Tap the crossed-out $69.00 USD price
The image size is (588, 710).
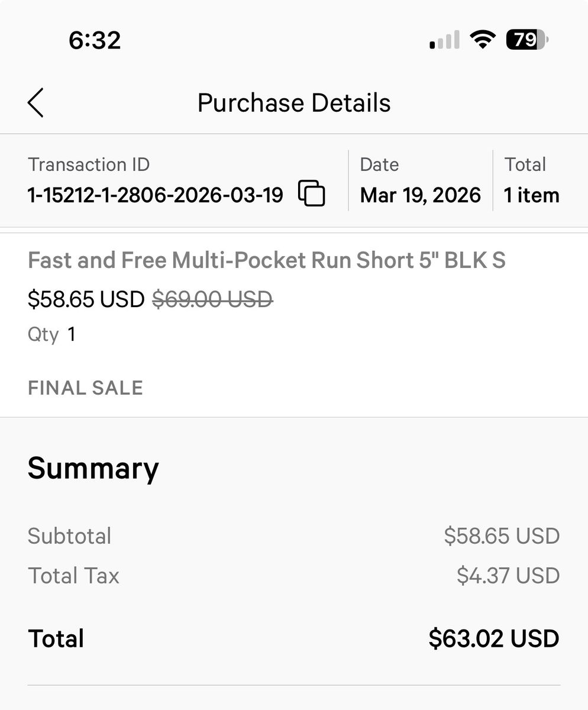212,299
